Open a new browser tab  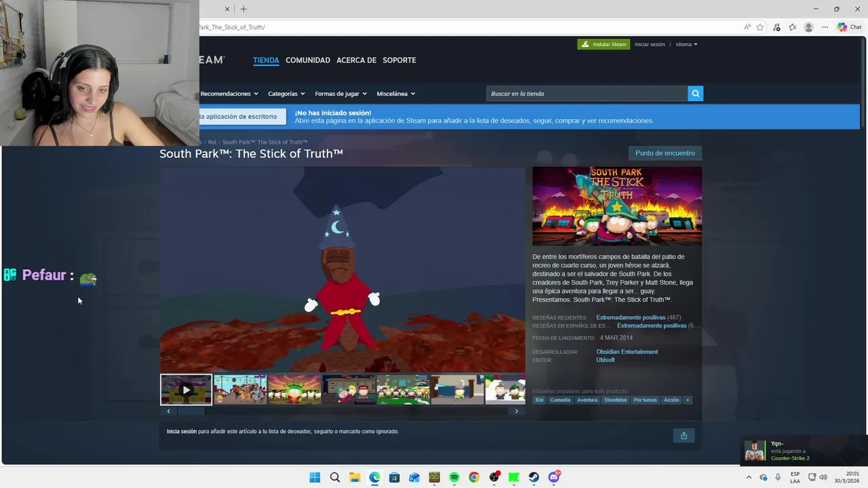pyautogui.click(x=243, y=9)
